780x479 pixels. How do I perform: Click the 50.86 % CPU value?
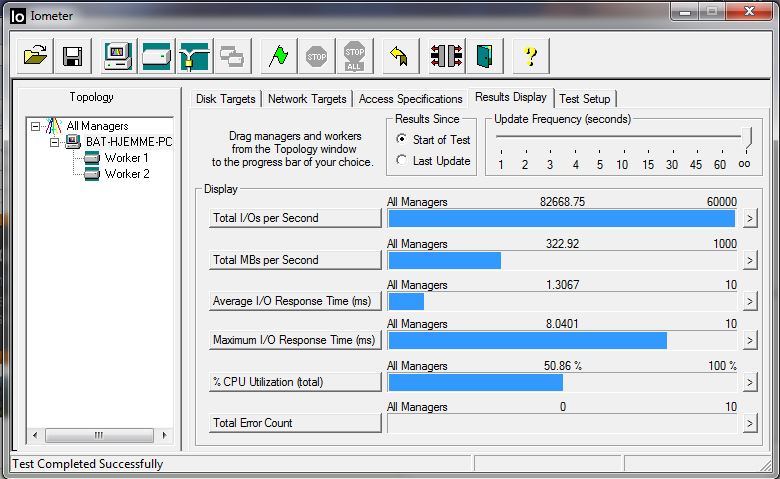click(562, 366)
